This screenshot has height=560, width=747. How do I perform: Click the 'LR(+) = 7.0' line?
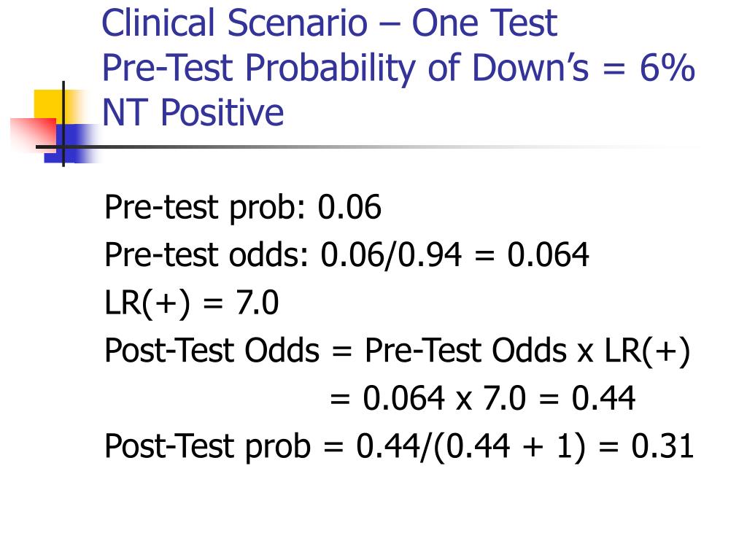[x=192, y=303]
